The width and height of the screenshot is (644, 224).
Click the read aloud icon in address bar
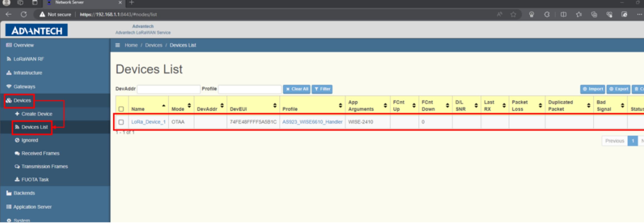(x=500, y=14)
